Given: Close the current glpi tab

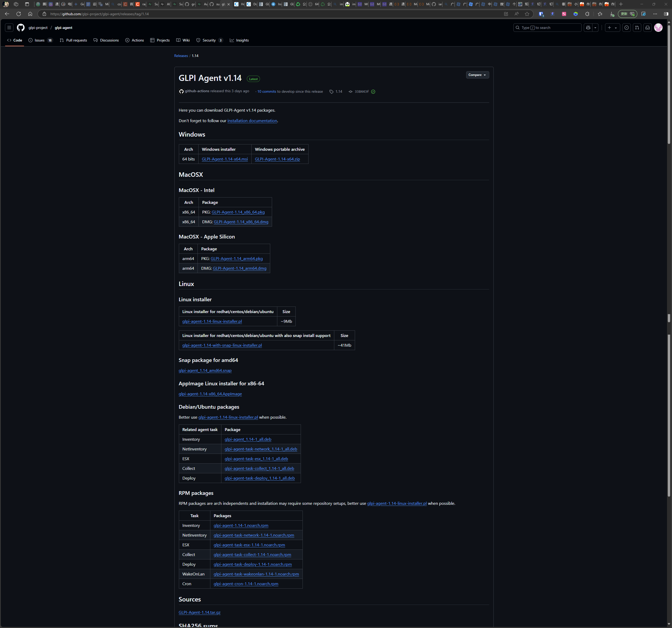Looking at the screenshot, I should pyautogui.click(x=229, y=4).
